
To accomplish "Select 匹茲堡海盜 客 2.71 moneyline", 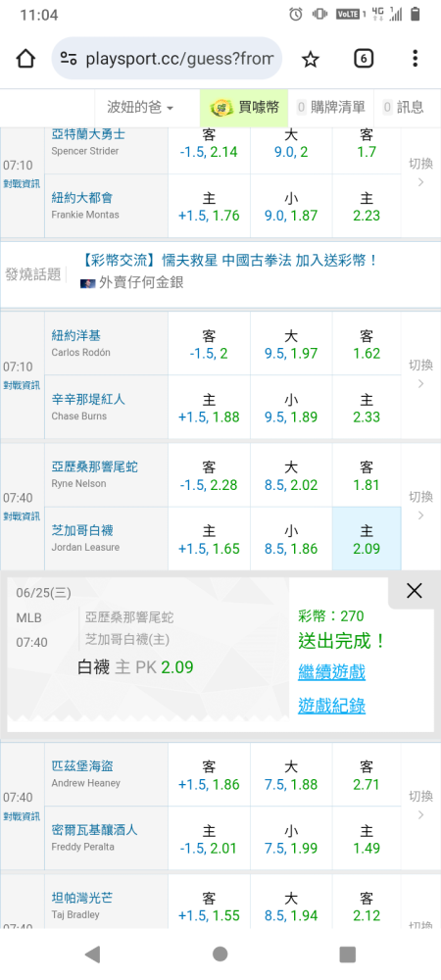I will click(367, 775).
